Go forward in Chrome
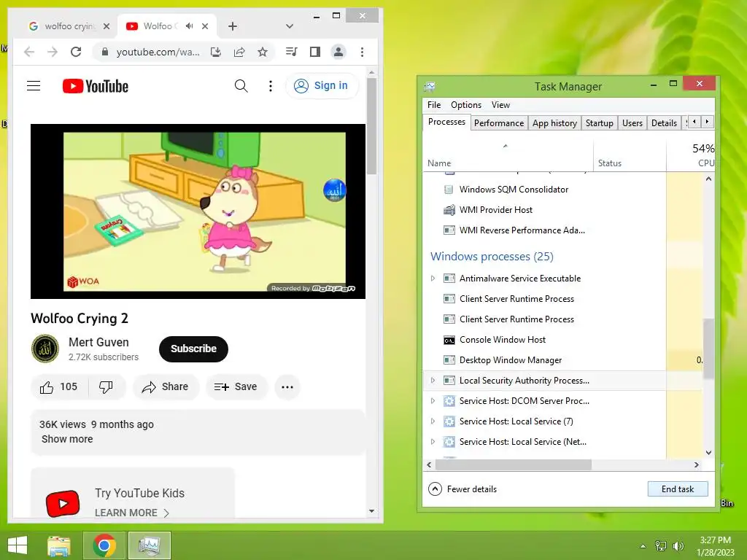This screenshot has height=560, width=747. click(53, 52)
